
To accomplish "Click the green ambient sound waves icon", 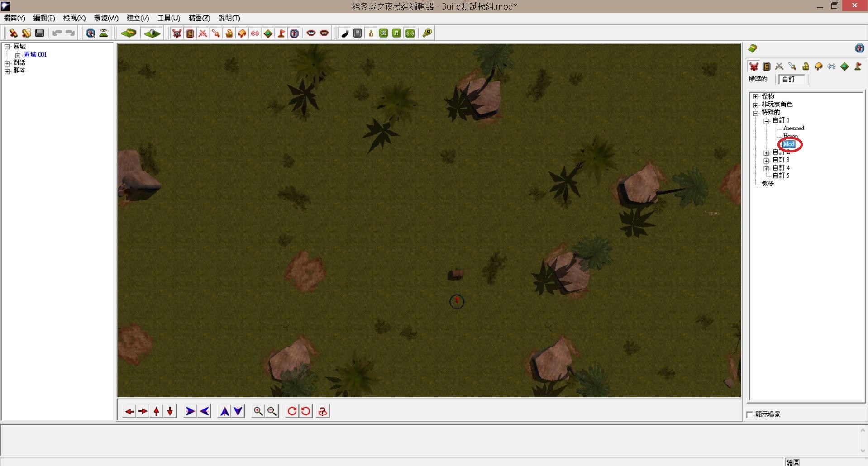I will pos(410,33).
